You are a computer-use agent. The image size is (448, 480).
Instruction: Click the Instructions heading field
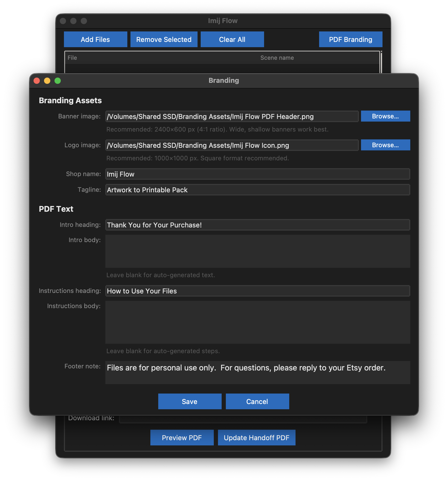257,291
